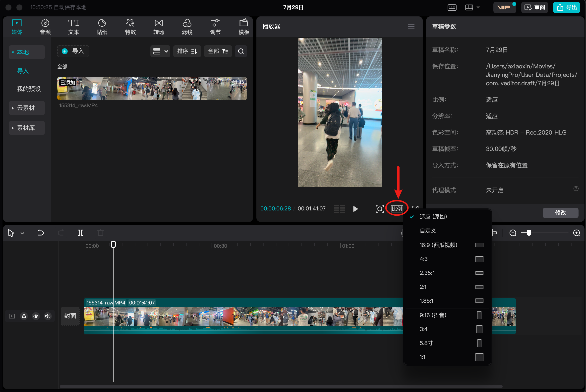Redo the last action
This screenshot has height=392, width=586.
61,233
